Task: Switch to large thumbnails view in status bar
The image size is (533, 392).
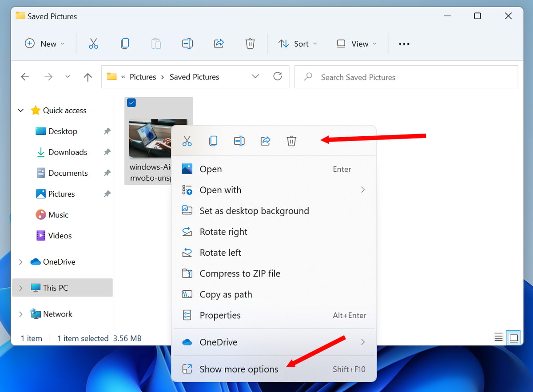Action: click(x=514, y=338)
